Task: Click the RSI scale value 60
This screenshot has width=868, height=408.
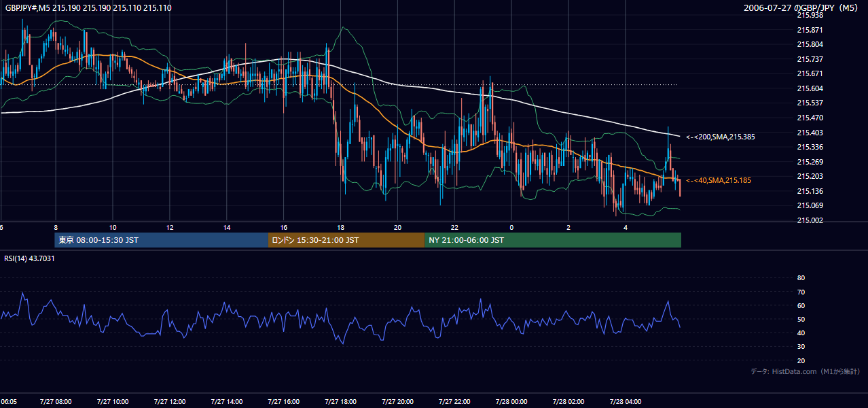Action: click(x=801, y=305)
